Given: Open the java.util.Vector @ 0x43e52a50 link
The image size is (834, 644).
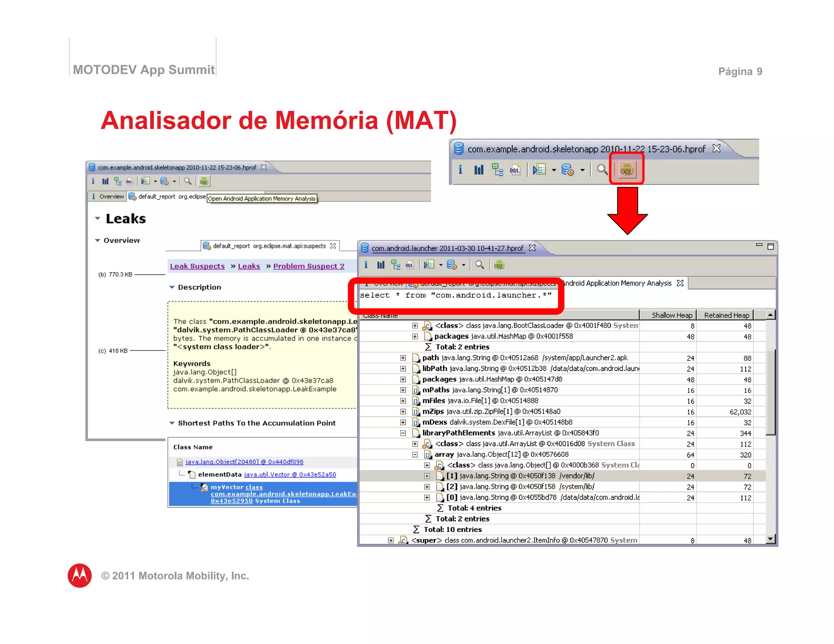Looking at the screenshot, I should 290,474.
